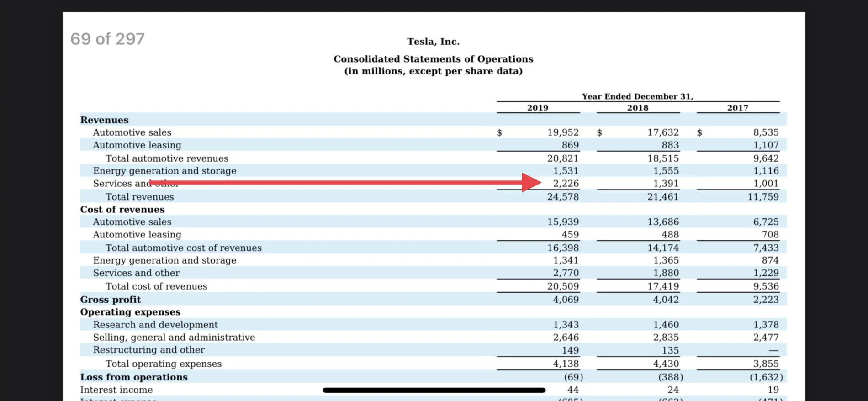The width and height of the screenshot is (868, 401).
Task: Click the 11,759 total revenues value
Action: coord(763,196)
